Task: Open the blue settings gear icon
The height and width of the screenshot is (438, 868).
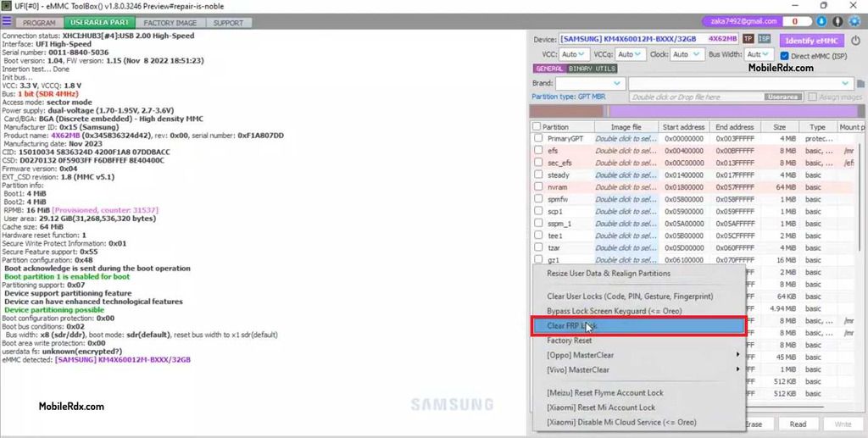Action: coord(854,21)
